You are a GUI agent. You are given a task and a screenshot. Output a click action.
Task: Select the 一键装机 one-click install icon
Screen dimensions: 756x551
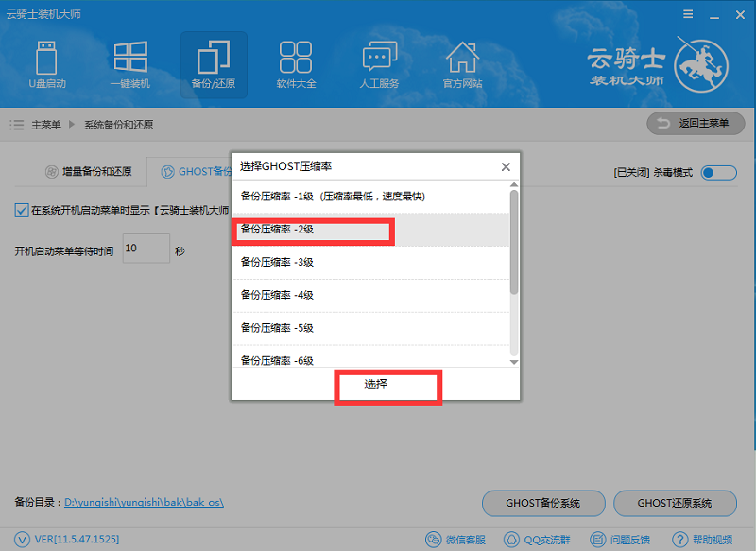130,65
